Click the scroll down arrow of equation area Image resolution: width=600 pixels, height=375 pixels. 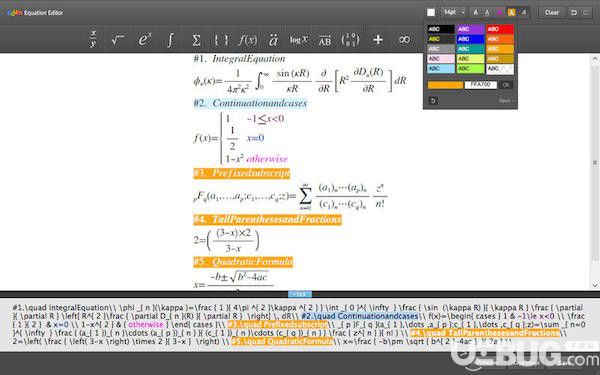coord(595,285)
